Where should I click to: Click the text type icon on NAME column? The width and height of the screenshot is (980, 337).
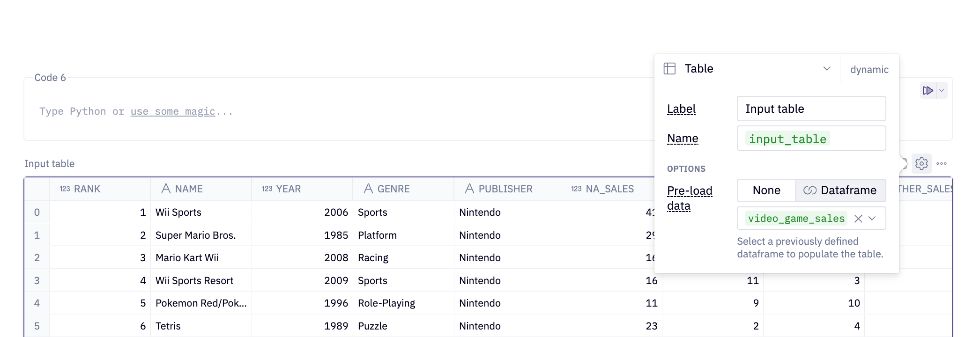pyautogui.click(x=166, y=189)
